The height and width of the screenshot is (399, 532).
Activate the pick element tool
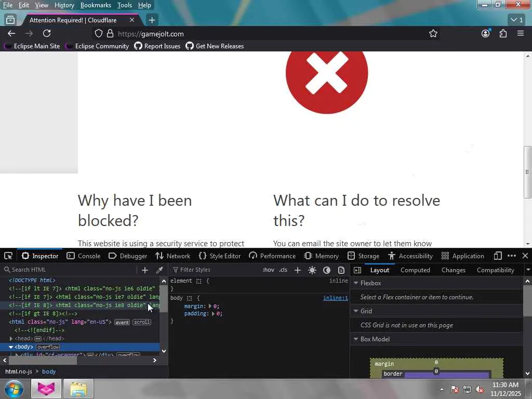(8, 256)
